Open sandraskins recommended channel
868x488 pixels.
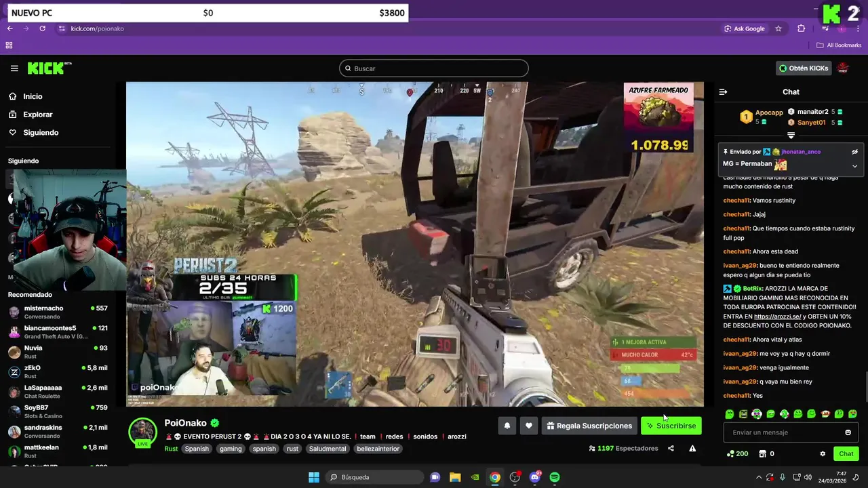(x=58, y=431)
